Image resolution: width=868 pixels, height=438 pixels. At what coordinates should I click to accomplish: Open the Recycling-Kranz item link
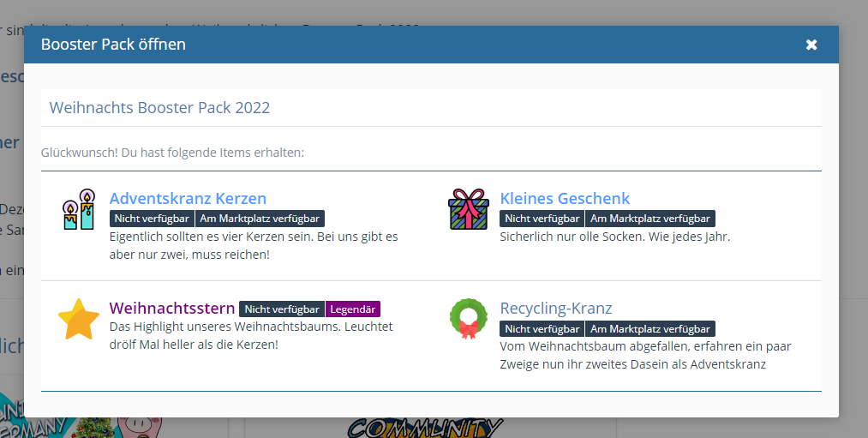555,308
